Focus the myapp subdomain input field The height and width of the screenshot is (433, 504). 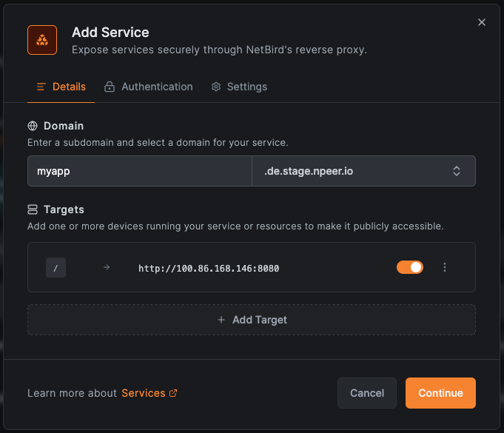(140, 171)
